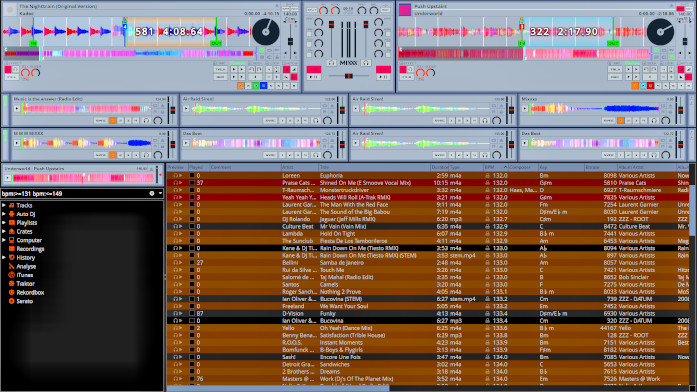Trigger cyan hotcue on Push Upstairs deck

click(x=643, y=85)
